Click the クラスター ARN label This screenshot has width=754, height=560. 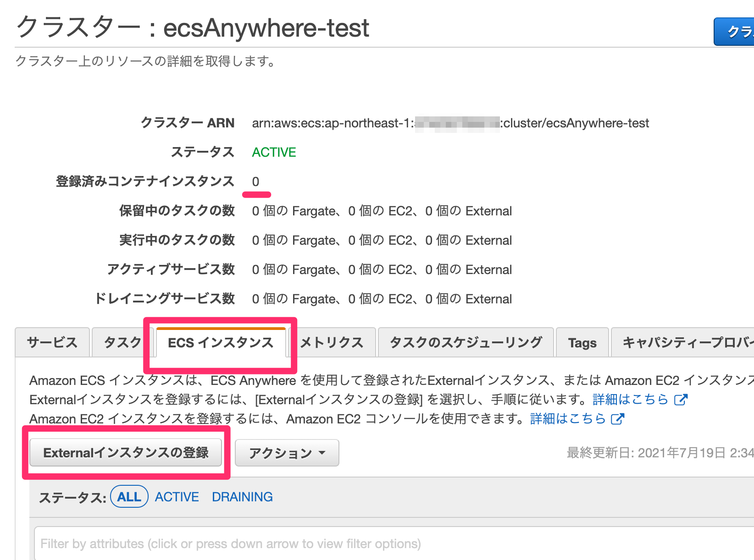pos(188,123)
